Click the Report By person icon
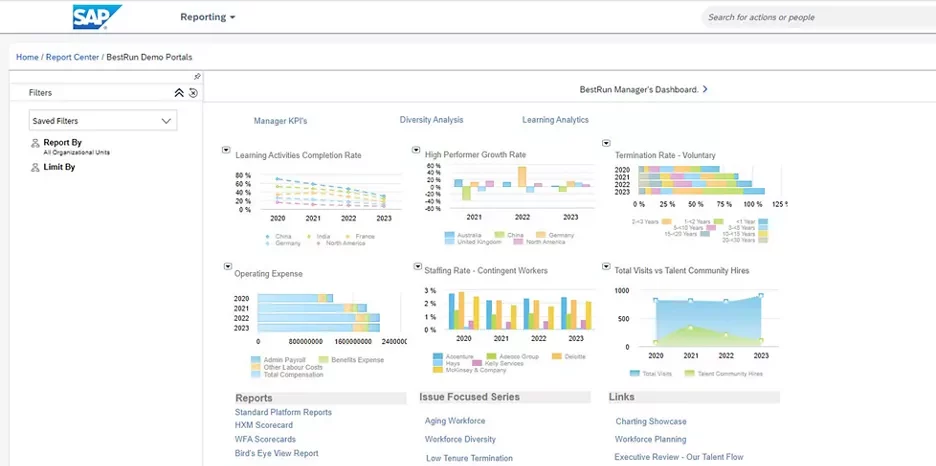Screen dimensions: 936x466 tap(35, 144)
